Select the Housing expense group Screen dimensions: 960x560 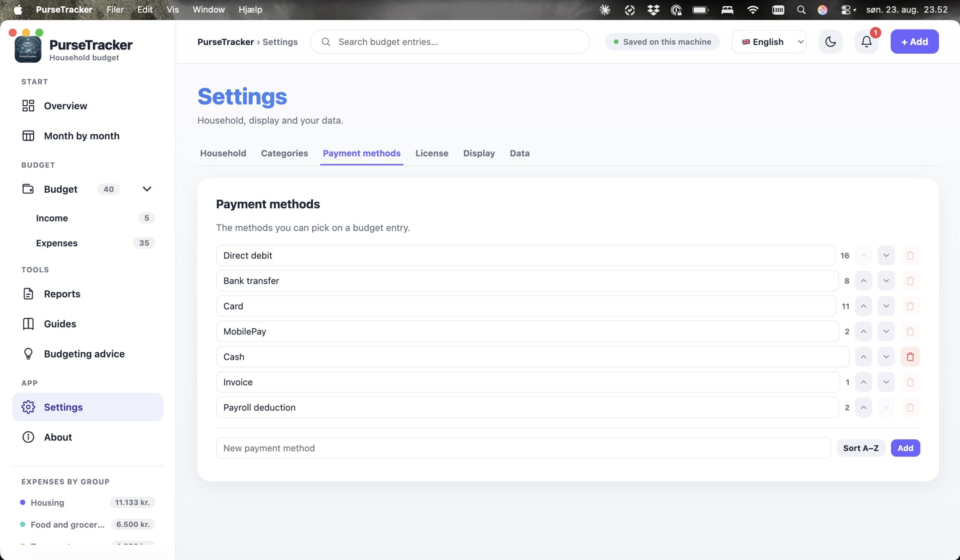[87, 503]
